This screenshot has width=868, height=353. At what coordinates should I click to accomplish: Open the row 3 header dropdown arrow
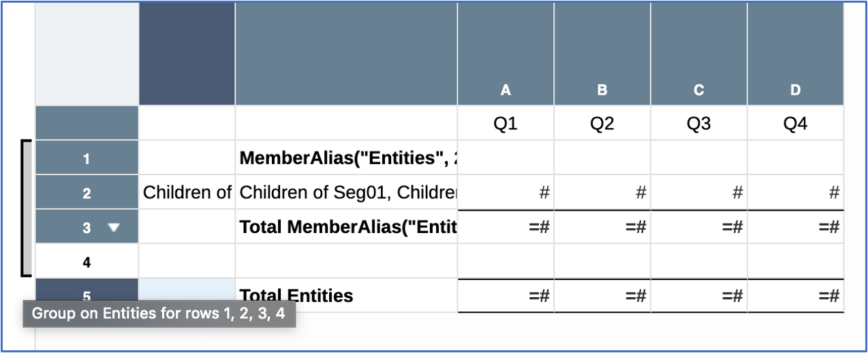(x=114, y=228)
